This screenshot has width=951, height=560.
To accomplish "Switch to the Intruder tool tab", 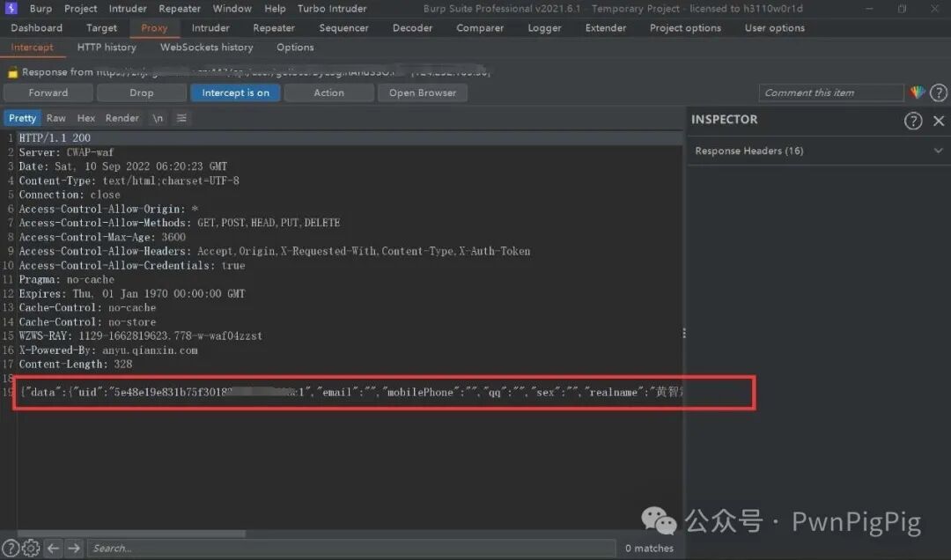I will pos(210,28).
